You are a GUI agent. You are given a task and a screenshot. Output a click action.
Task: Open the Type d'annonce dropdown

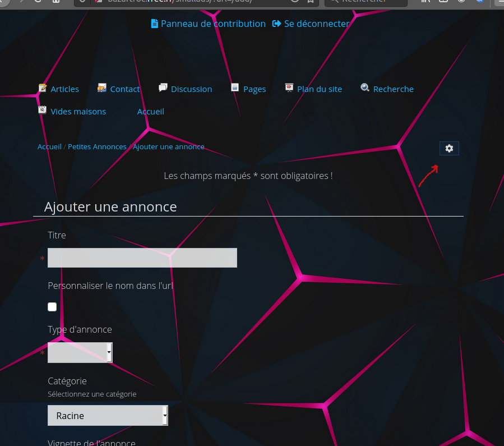(x=80, y=353)
